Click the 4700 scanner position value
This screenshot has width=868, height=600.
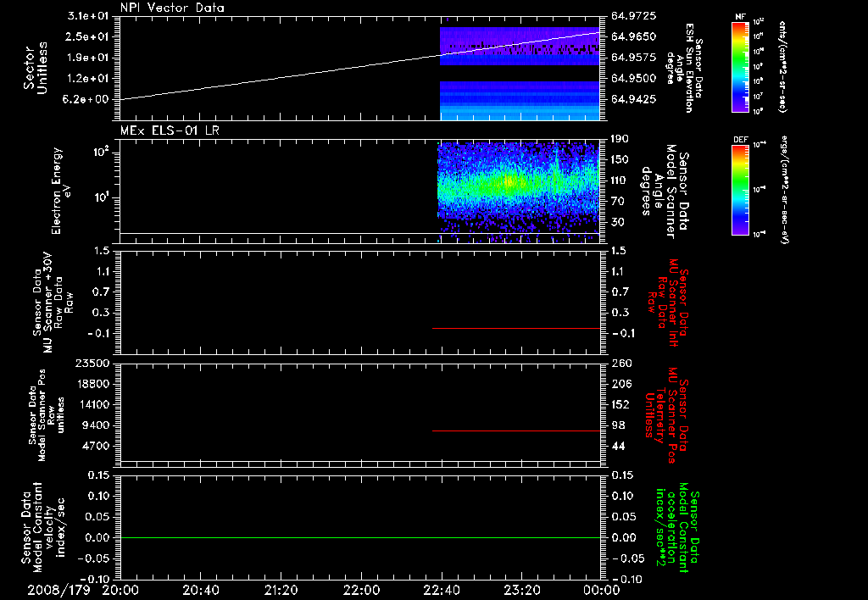pyautogui.click(x=95, y=446)
